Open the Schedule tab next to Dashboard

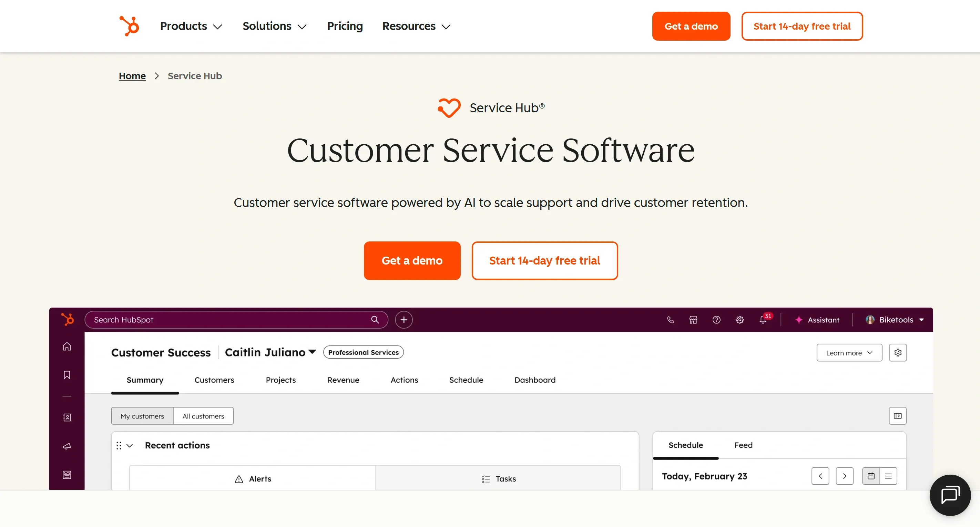[466, 380]
